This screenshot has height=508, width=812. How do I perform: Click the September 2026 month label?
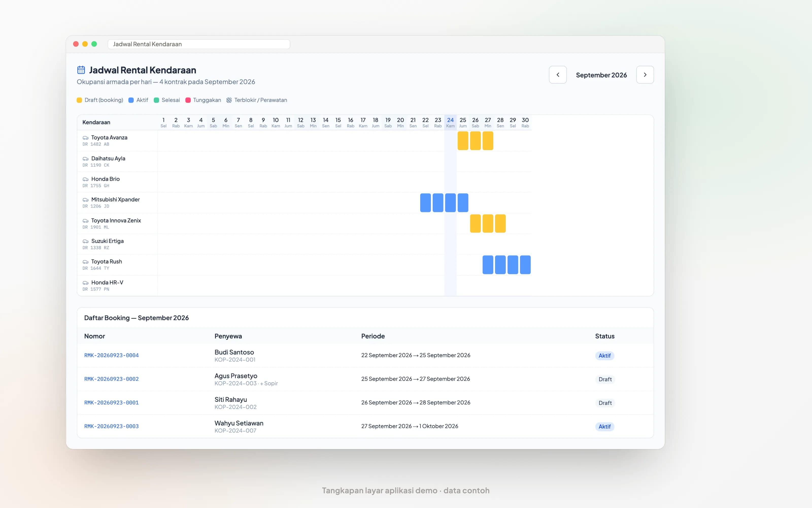click(x=601, y=75)
